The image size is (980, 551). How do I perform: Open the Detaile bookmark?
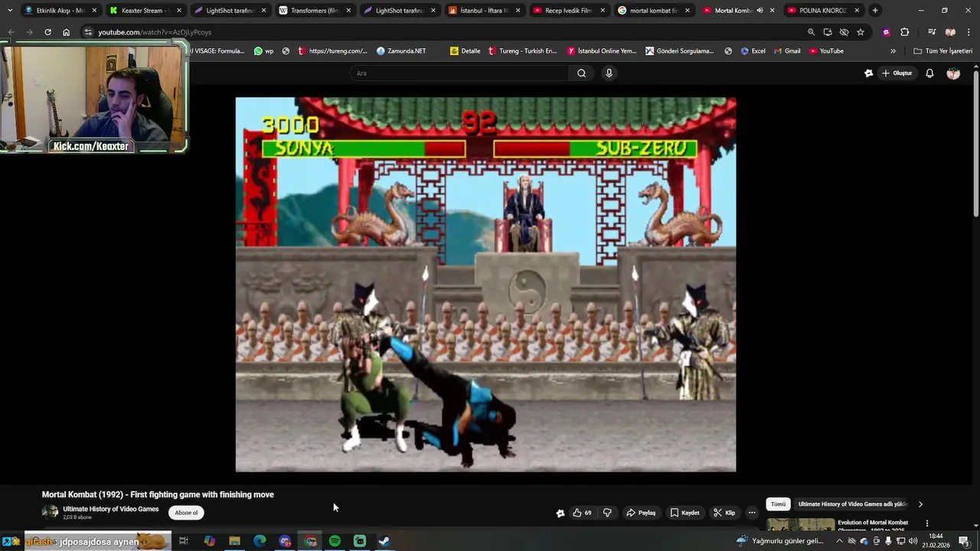click(465, 51)
